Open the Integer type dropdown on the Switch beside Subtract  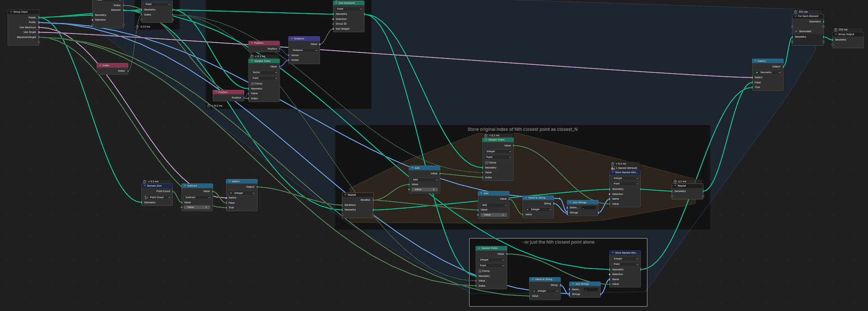pyautogui.click(x=242, y=193)
